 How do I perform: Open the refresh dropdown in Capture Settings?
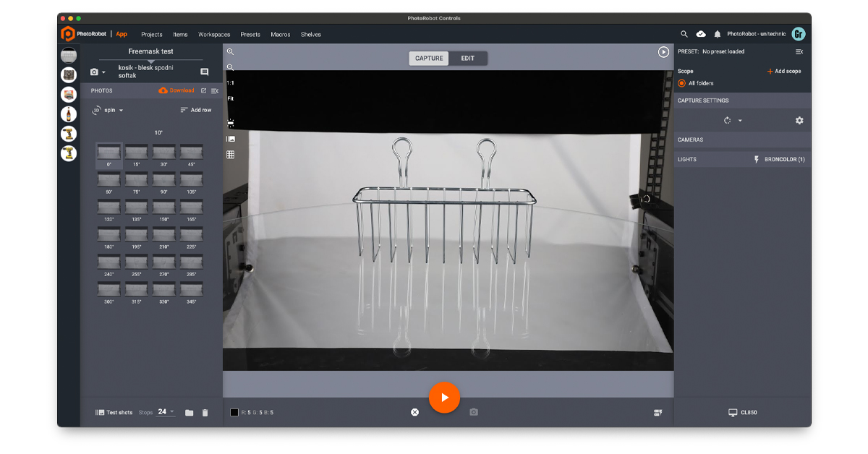733,121
